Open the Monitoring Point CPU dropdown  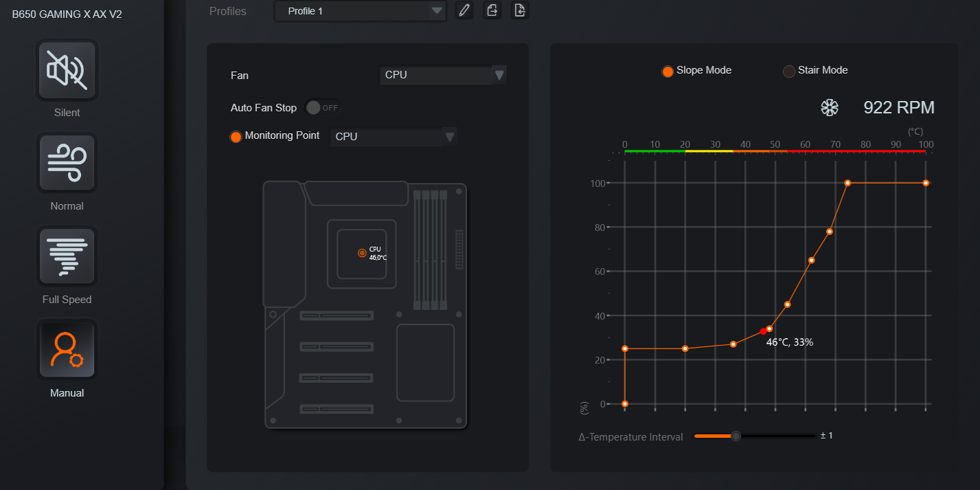(393, 137)
